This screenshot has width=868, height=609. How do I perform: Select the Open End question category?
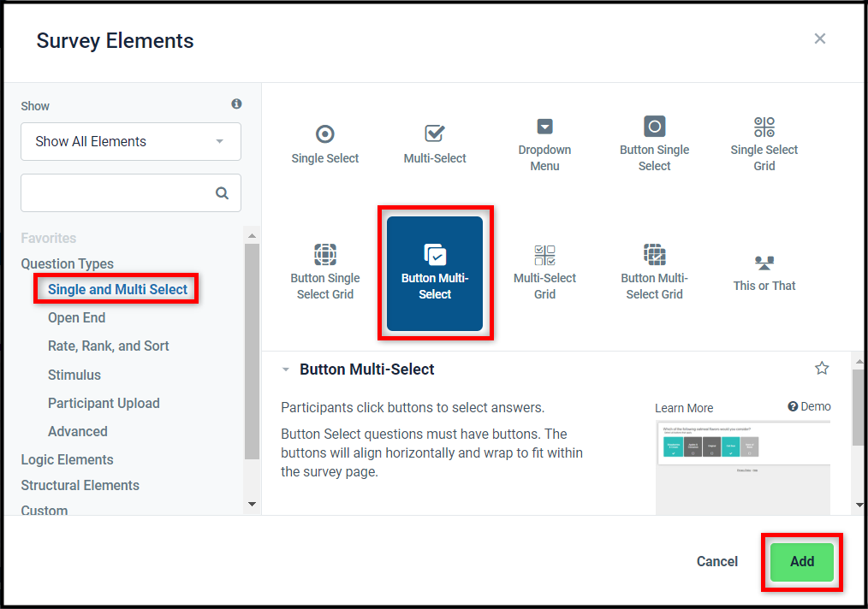click(76, 318)
